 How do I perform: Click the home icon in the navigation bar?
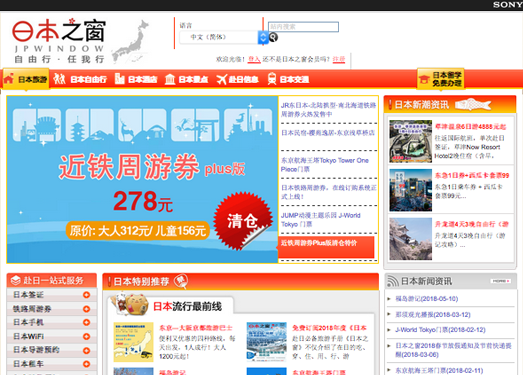pos(9,79)
